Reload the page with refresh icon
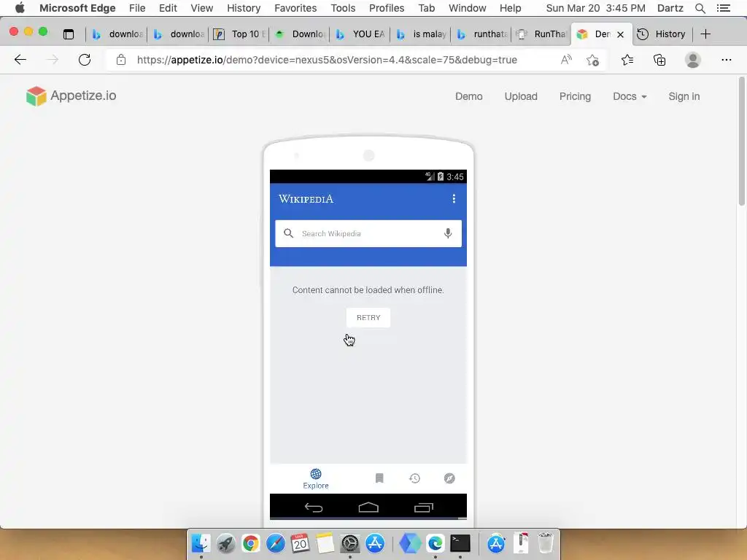Image resolution: width=747 pixels, height=560 pixels. (x=85, y=60)
